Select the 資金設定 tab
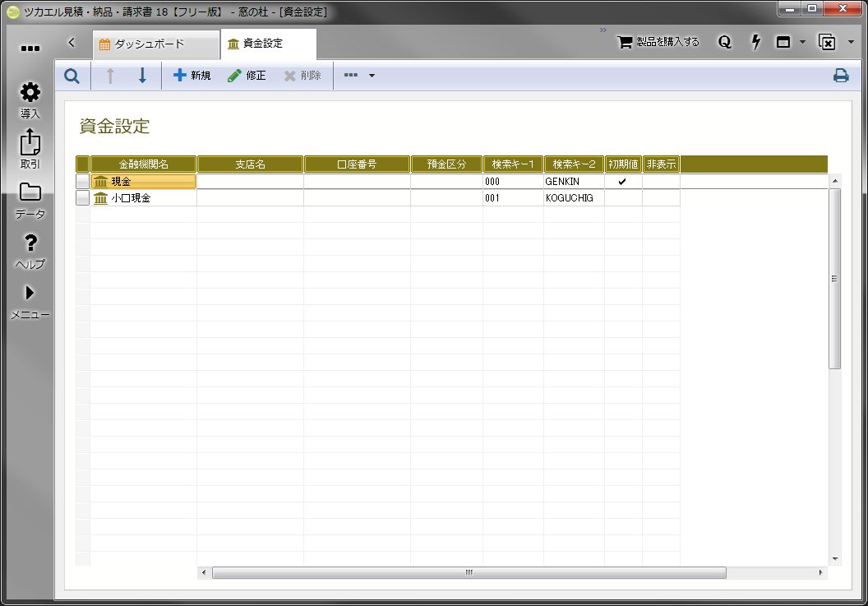The height and width of the screenshot is (606, 868). coord(268,44)
